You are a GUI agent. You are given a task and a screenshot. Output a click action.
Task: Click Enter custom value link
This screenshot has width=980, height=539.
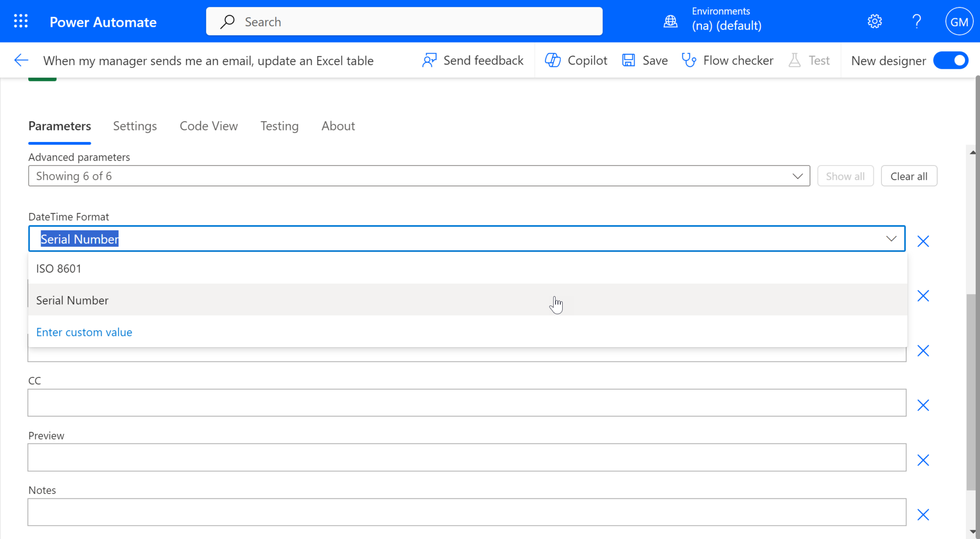coord(84,332)
